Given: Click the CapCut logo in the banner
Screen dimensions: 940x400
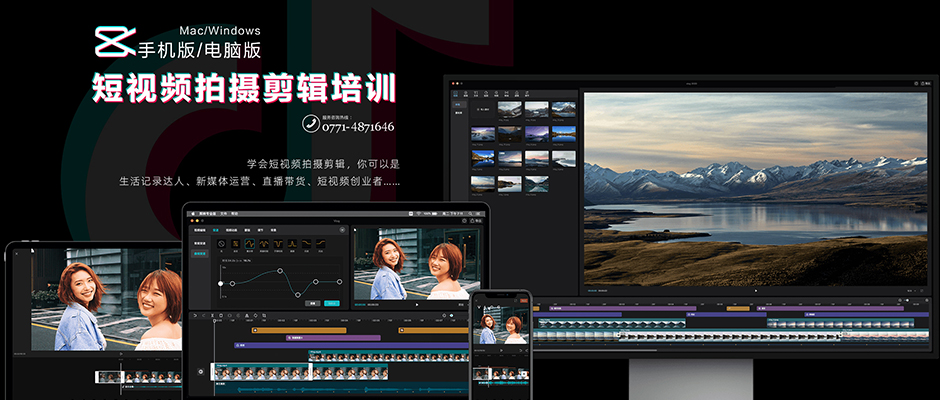Looking at the screenshot, I should (114, 41).
